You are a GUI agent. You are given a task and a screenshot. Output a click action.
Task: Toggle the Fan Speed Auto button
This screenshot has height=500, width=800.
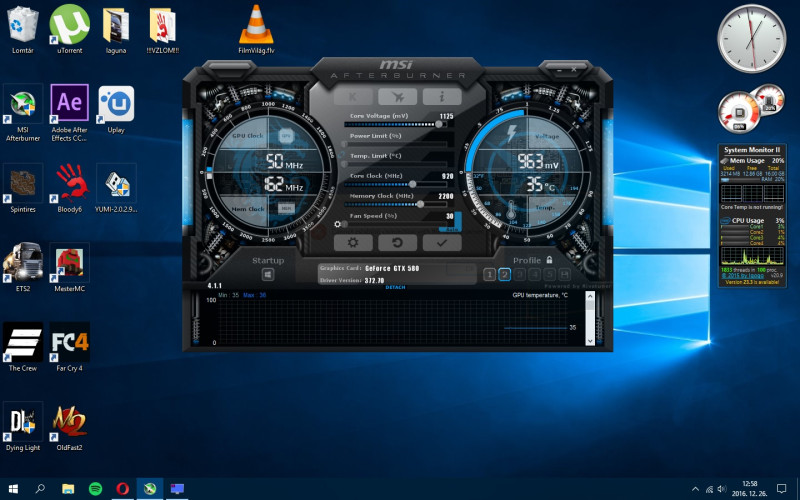(x=452, y=230)
